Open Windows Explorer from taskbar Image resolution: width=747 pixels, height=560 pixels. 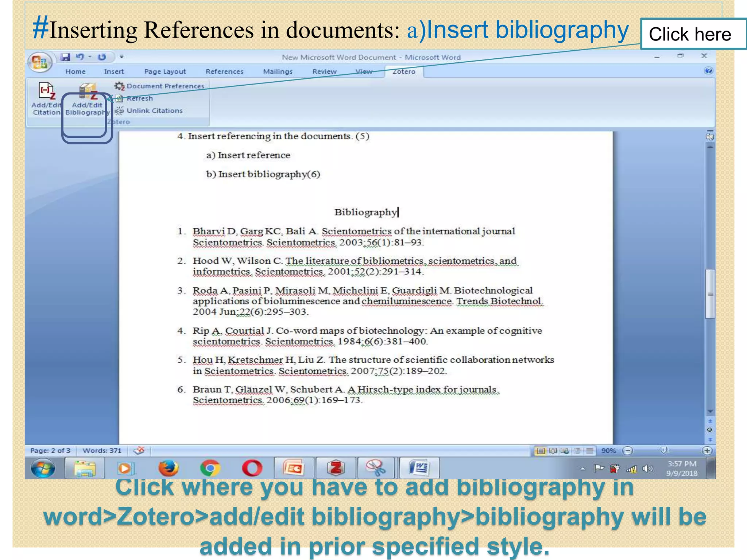click(85, 468)
